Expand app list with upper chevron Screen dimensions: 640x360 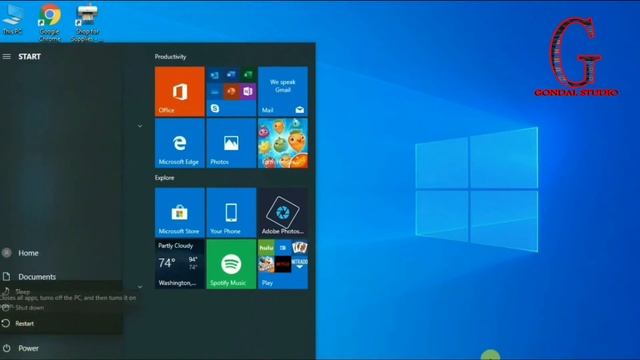(140, 126)
